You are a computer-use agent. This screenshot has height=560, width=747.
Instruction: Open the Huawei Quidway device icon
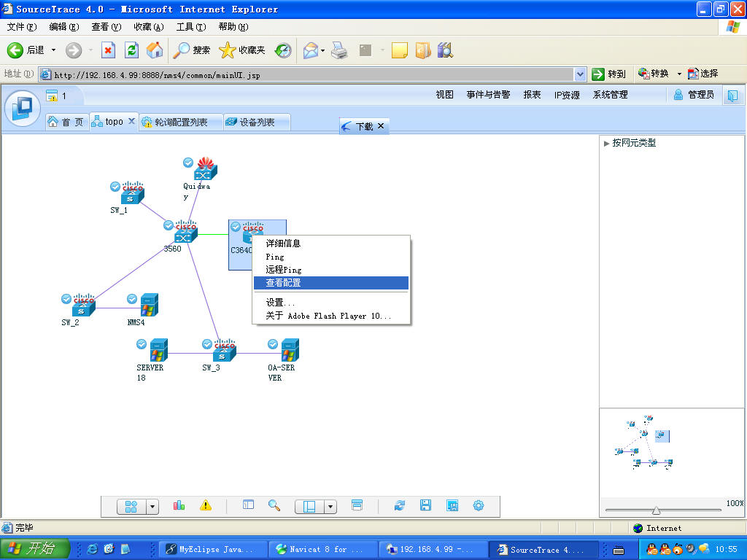coord(205,168)
